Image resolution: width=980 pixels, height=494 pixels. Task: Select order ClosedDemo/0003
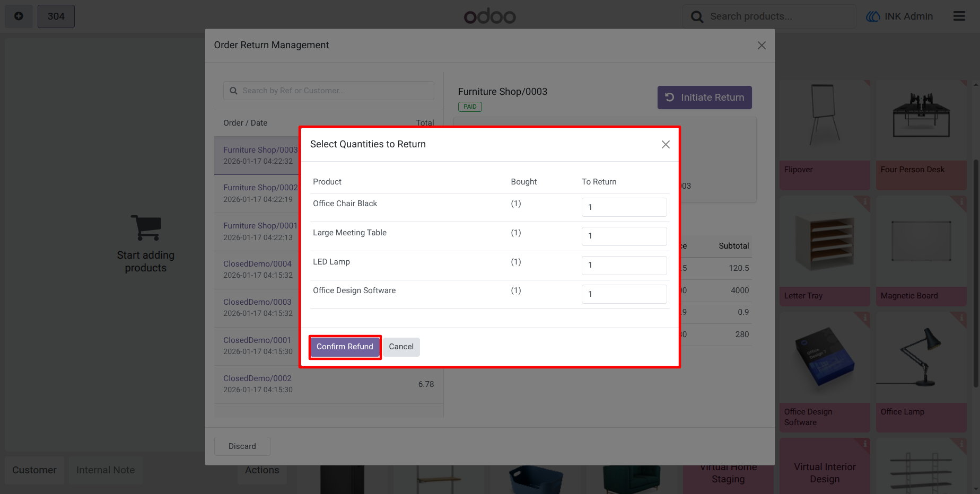click(257, 308)
